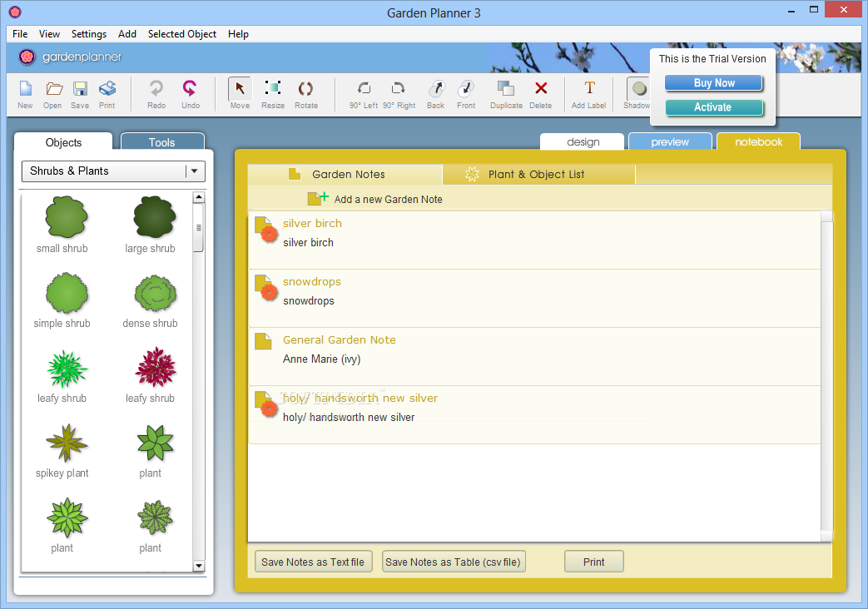Click the snowdrops note icon

265,287
